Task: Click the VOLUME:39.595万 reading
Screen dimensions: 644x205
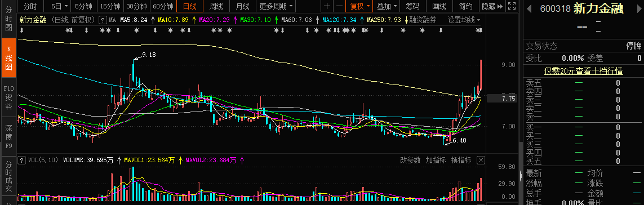Action: tap(88, 160)
